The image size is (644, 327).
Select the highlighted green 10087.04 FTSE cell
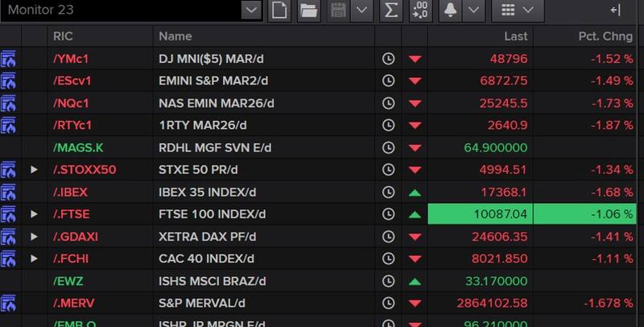click(479, 214)
